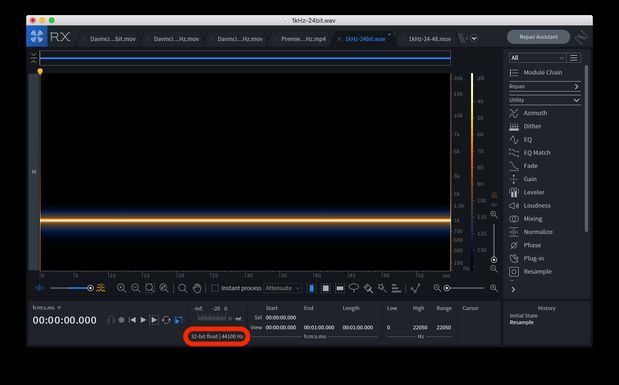Close the 1kHz-24bit.wav tab
The image size is (619, 385).
(339, 39)
